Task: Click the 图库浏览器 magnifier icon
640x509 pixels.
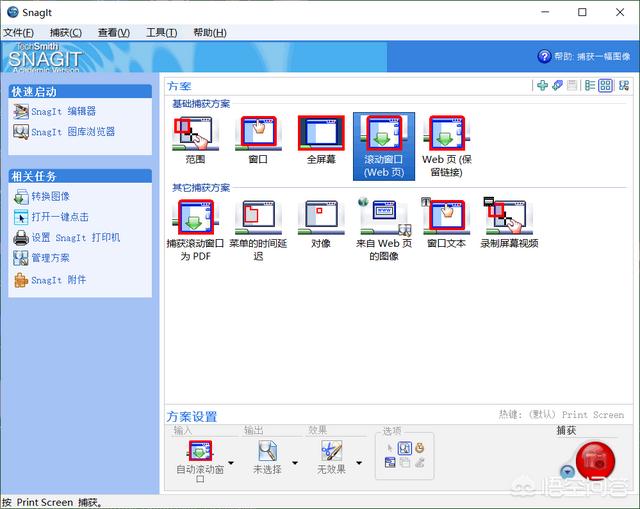Action: click(x=20, y=132)
